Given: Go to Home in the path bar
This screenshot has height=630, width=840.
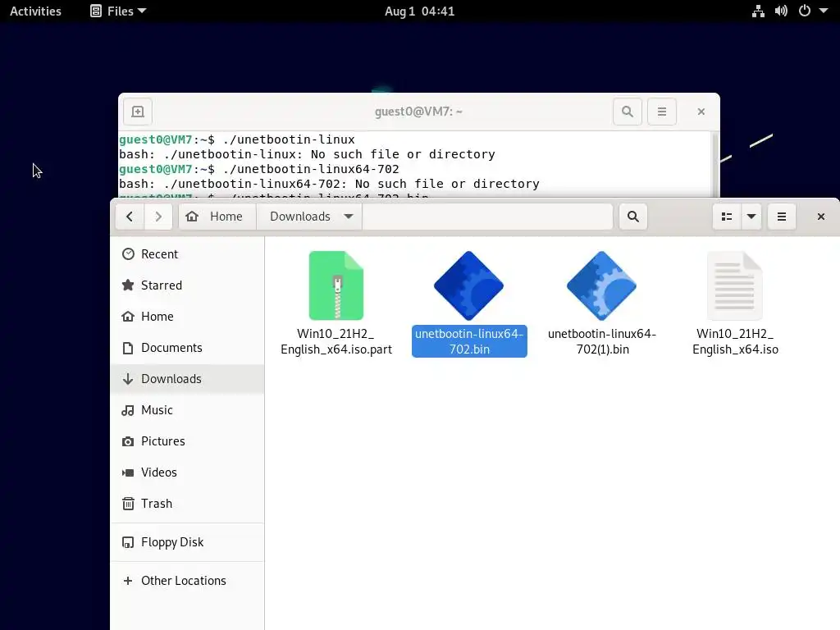Looking at the screenshot, I should tap(217, 217).
